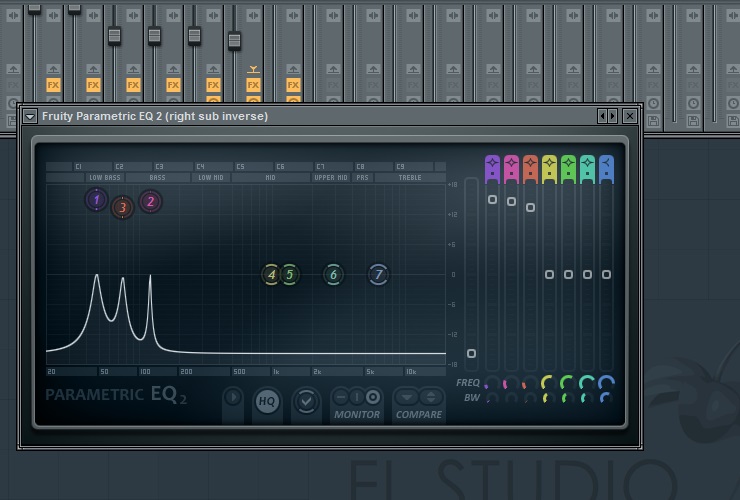
Task: Select blue band token 7 in graph
Action: click(x=378, y=274)
